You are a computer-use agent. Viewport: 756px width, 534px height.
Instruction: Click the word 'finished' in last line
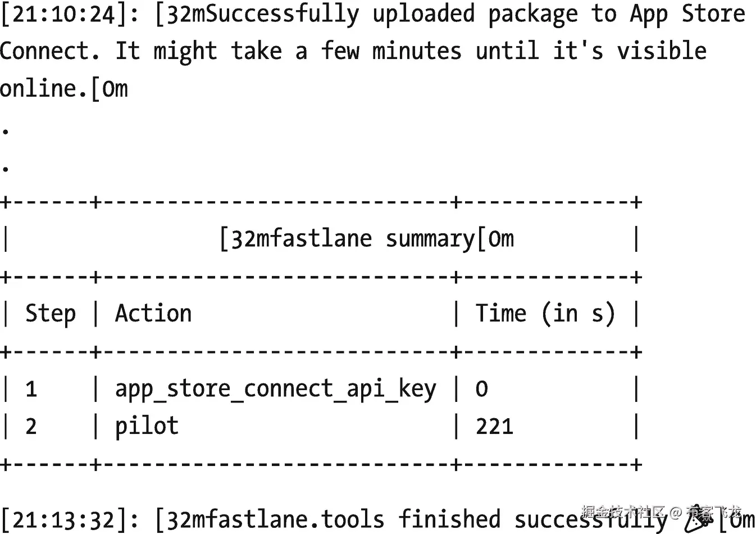[449, 519]
